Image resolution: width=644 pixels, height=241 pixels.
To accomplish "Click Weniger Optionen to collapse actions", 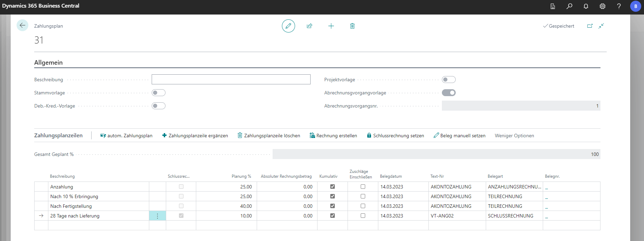I will pos(514,136).
